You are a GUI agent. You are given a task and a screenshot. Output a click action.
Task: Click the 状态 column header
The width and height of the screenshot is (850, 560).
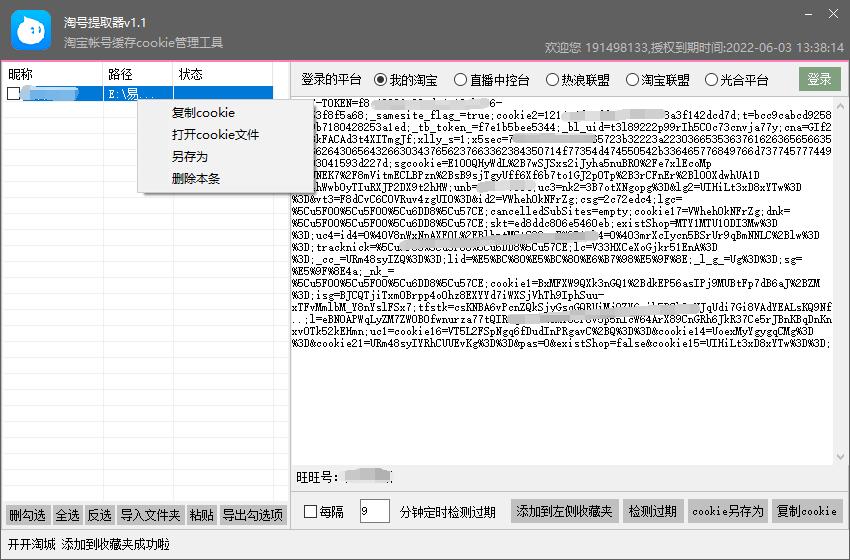pyautogui.click(x=223, y=74)
